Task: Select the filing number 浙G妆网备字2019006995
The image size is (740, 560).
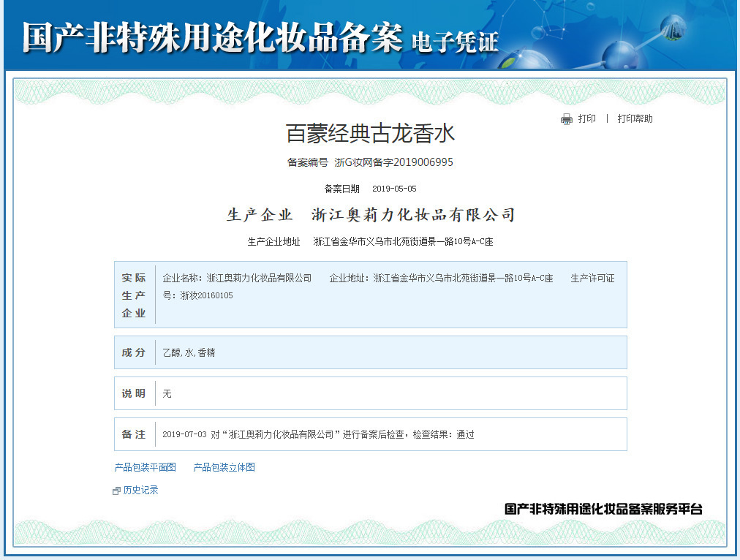Action: [393, 162]
